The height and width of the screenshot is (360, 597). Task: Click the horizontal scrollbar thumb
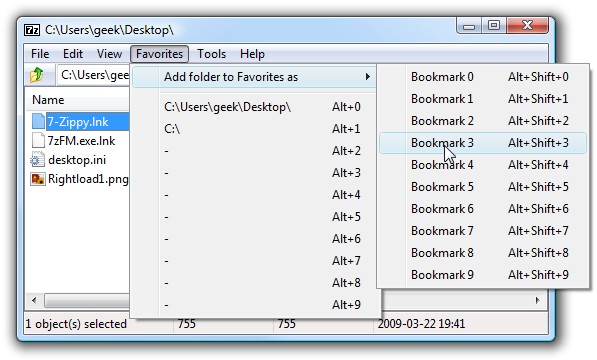tap(87, 300)
